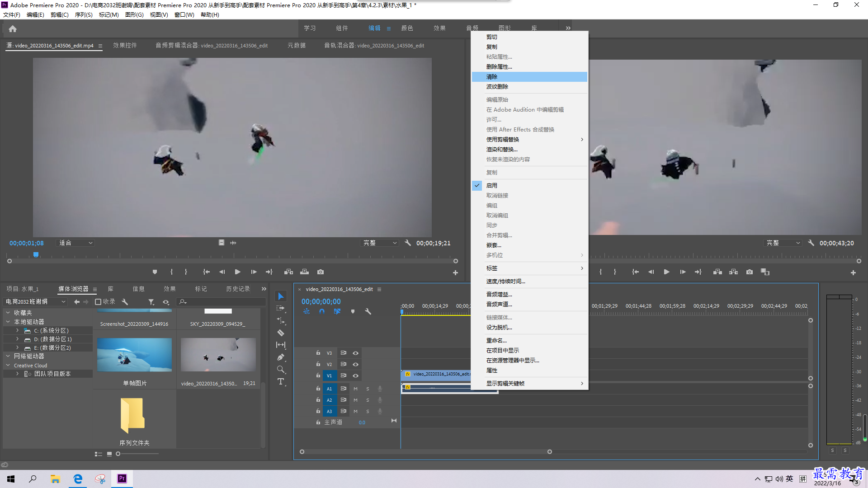Choose 波纹删除 from context menu
This screenshot has height=488, width=868.
529,87
